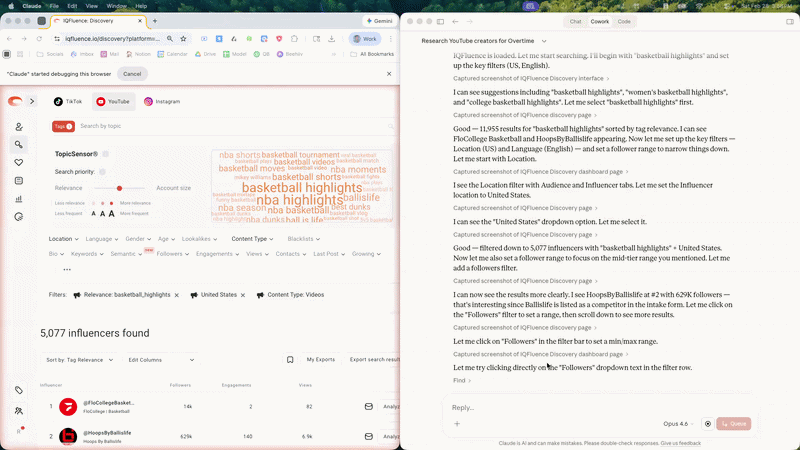Expand the Location filter dropdown

64,239
